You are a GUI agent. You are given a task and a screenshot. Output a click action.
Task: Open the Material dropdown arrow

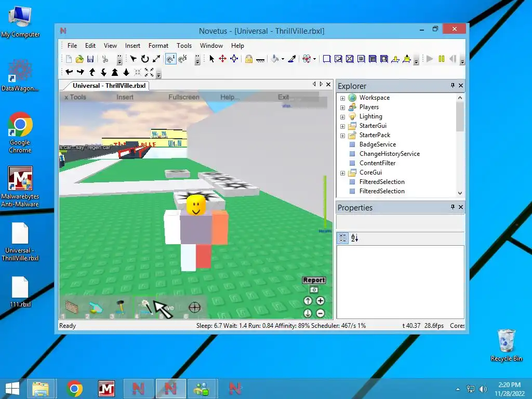[314, 59]
